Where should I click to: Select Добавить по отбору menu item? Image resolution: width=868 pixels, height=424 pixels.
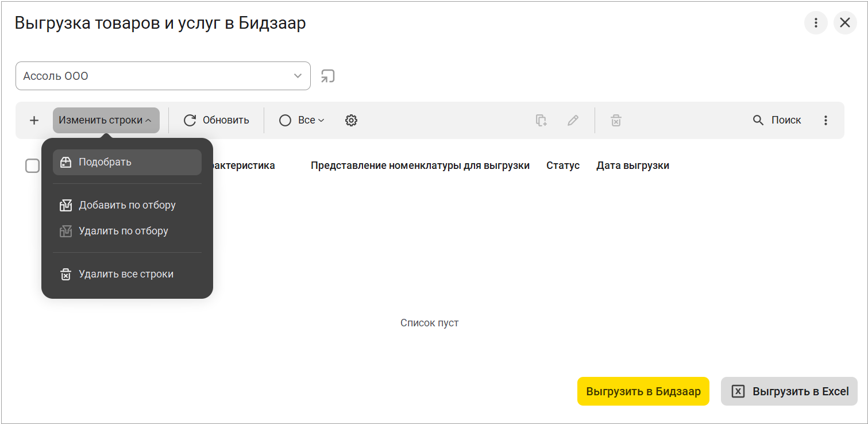[127, 205]
